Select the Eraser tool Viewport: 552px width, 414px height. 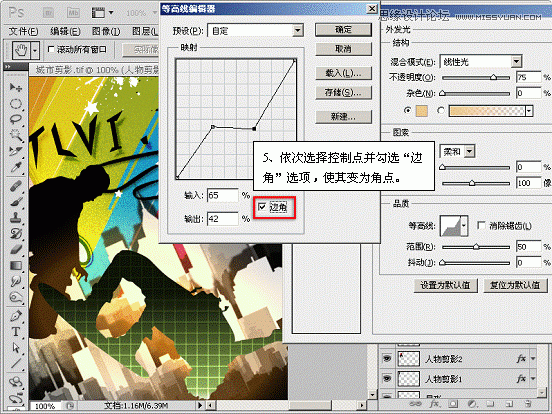(16, 250)
